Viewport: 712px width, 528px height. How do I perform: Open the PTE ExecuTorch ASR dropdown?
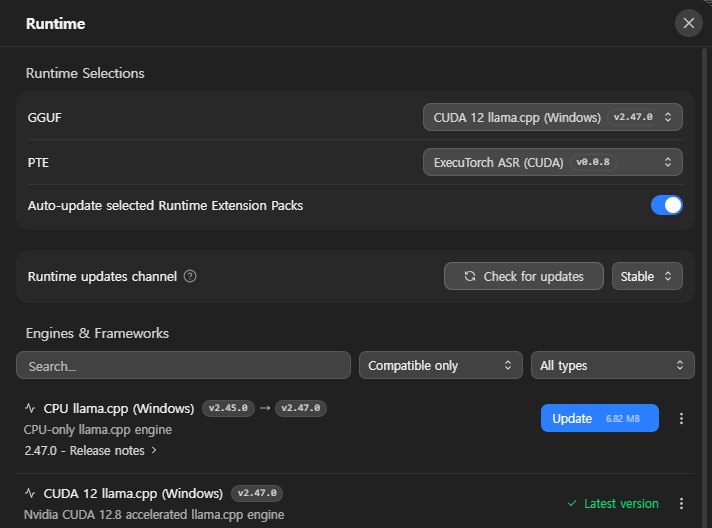coord(552,162)
